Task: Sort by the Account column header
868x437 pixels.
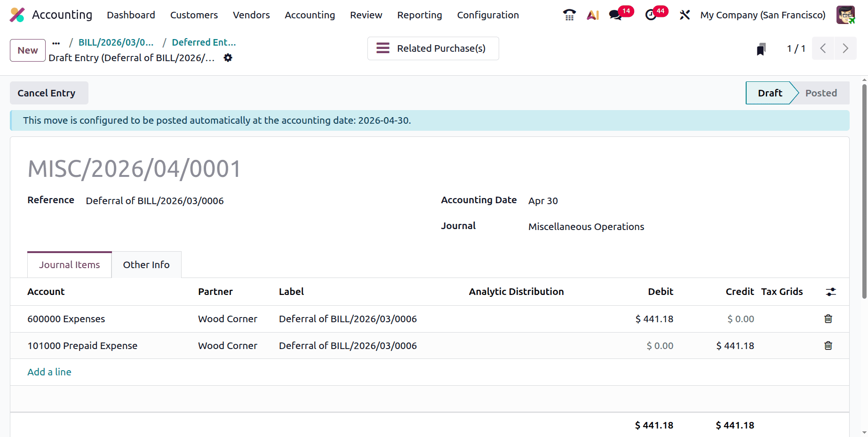Action: pos(46,292)
